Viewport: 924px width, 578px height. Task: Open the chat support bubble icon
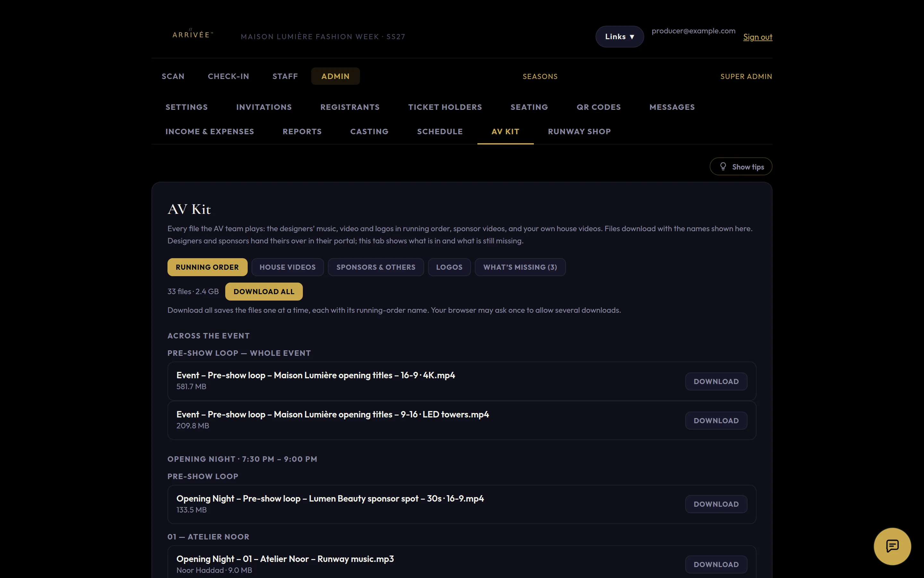(892, 546)
